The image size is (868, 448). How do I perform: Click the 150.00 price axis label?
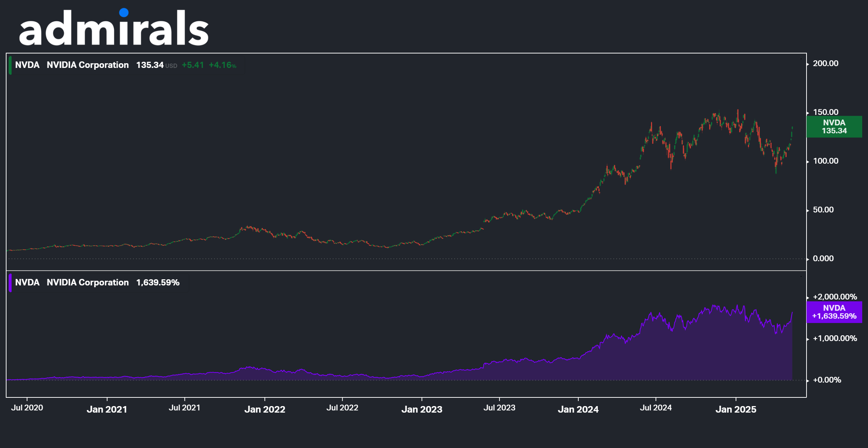pyautogui.click(x=825, y=112)
